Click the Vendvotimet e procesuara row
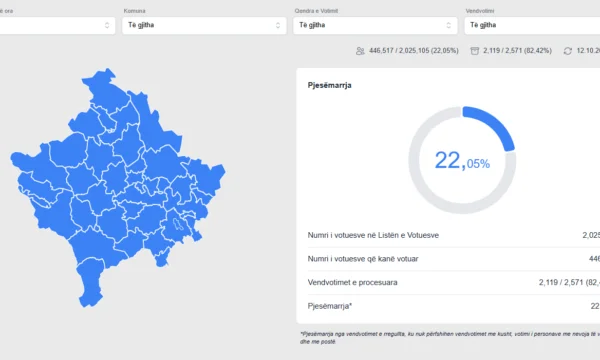 (x=454, y=283)
